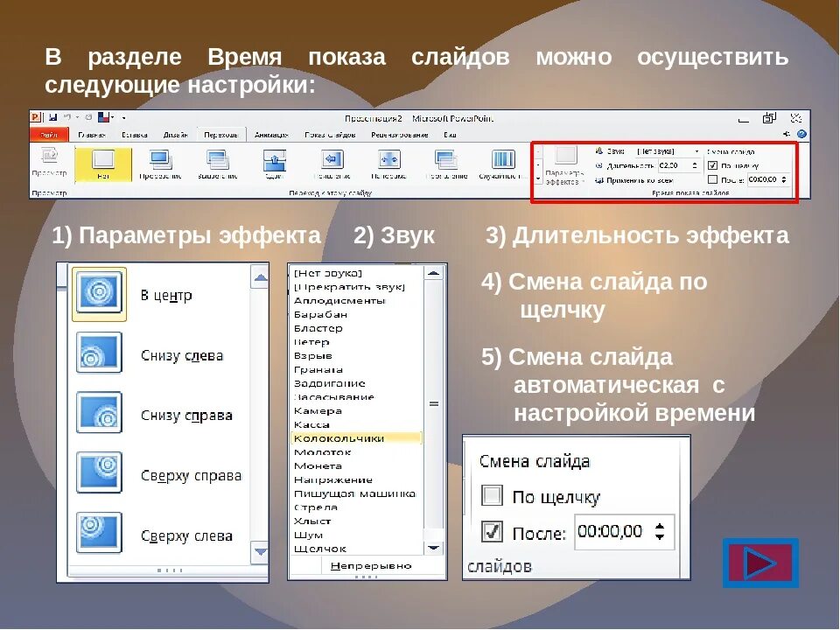Viewport: 840px width, 630px height.
Task: Click the PowerPoint logo icon in title bar
Action: (37, 117)
